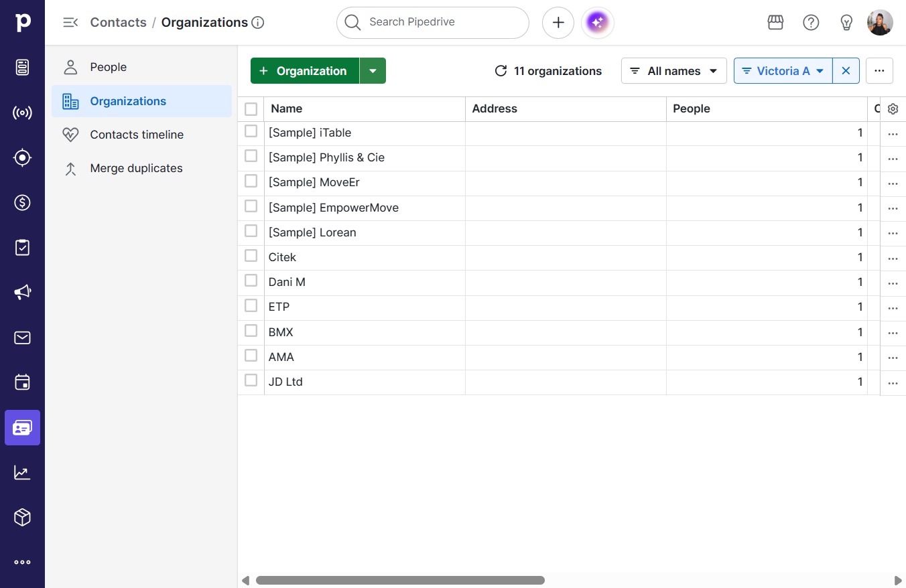
Task: Open the [Sample] Lorean organization link
Action: tap(312, 232)
